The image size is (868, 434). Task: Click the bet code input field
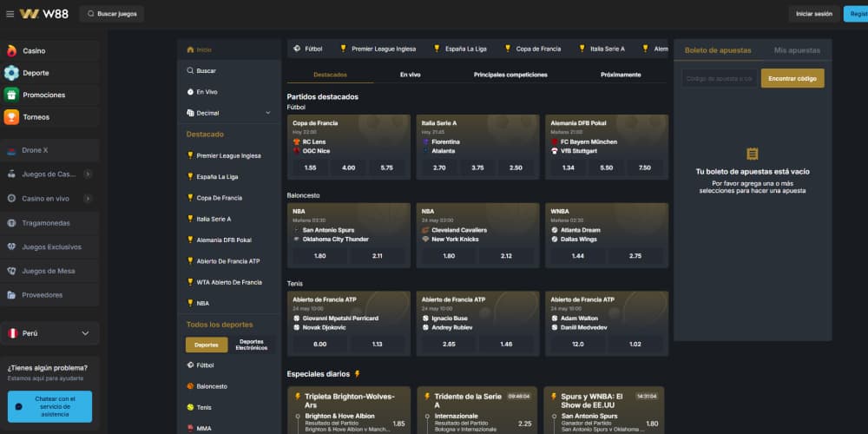(719, 79)
